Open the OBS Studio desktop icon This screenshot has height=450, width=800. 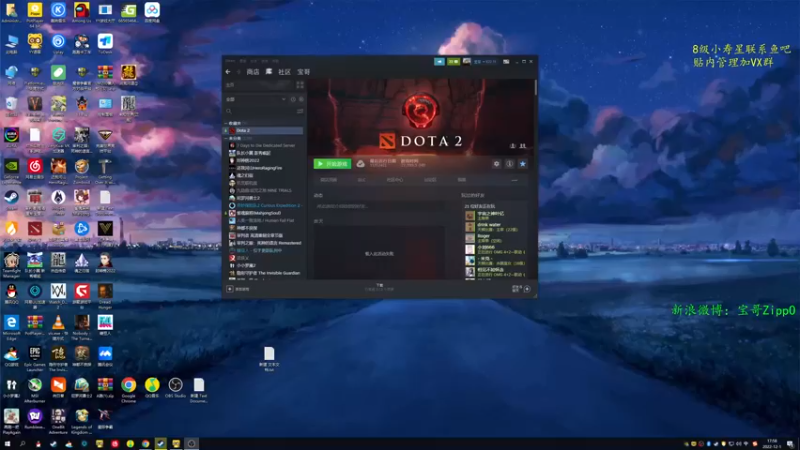tap(175, 388)
